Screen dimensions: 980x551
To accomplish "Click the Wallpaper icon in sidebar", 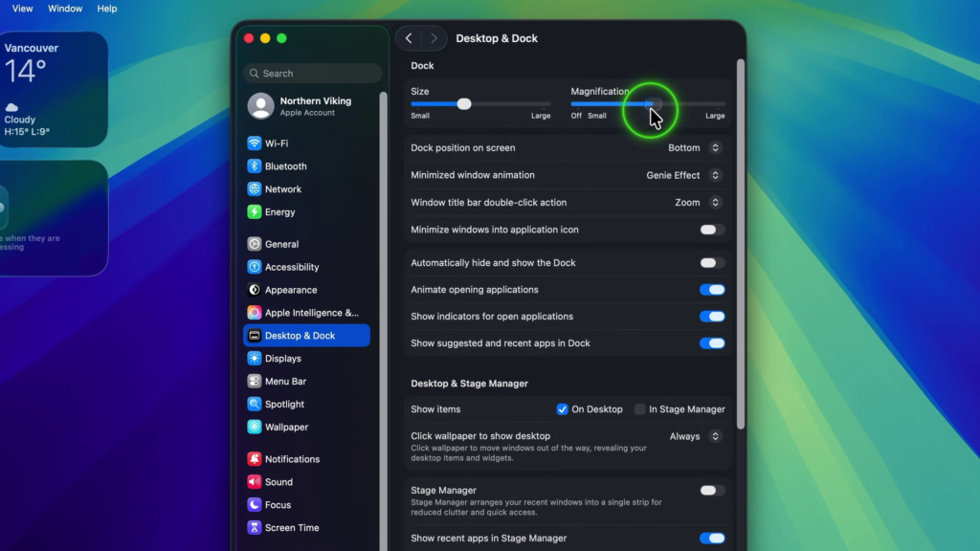I will tap(254, 427).
